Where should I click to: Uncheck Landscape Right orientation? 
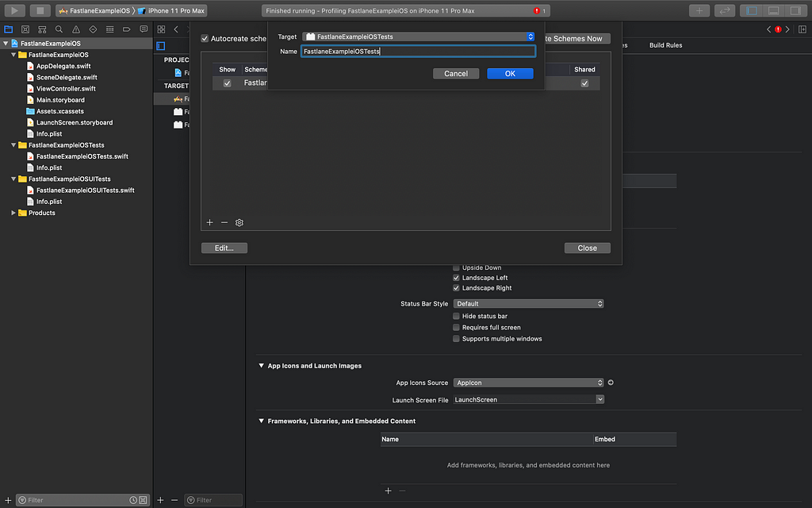[x=456, y=288]
